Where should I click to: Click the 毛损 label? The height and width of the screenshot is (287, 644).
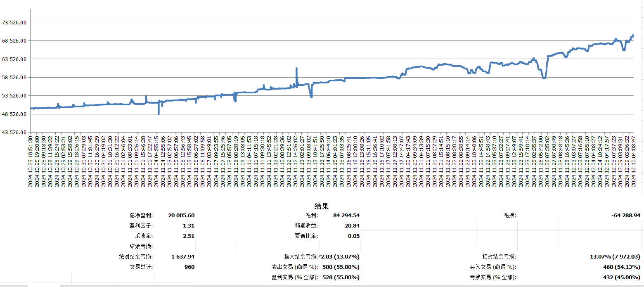510,215
